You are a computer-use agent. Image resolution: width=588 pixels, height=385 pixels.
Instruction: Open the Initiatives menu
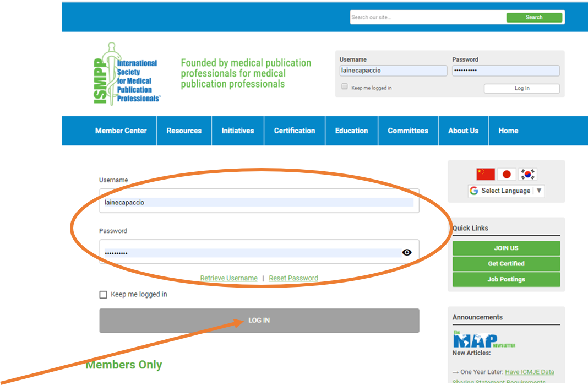(x=238, y=131)
